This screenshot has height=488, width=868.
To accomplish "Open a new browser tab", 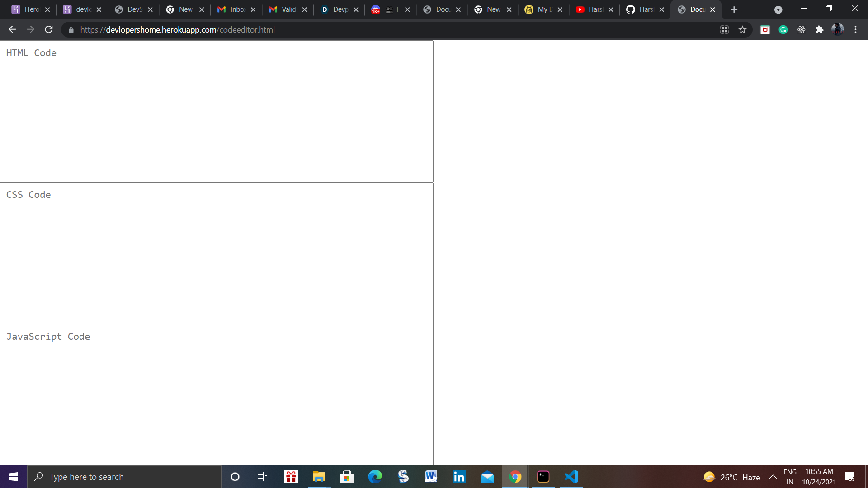I will point(734,9).
